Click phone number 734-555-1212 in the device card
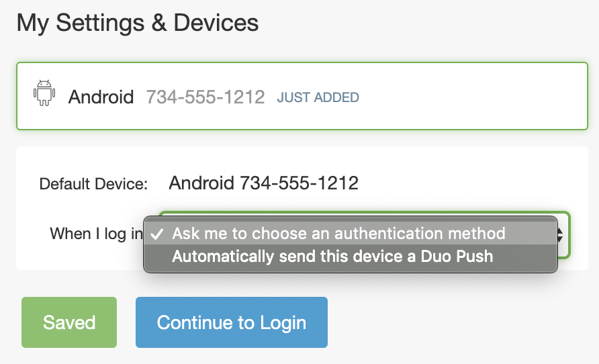This screenshot has width=599, height=364. coord(205,97)
